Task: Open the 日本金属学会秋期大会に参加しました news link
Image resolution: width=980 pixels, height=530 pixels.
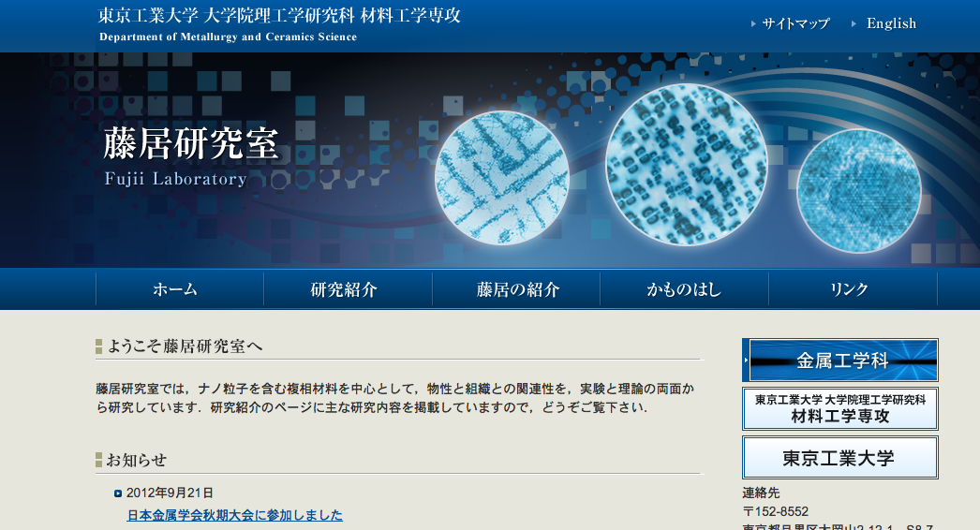Action: pos(235,516)
